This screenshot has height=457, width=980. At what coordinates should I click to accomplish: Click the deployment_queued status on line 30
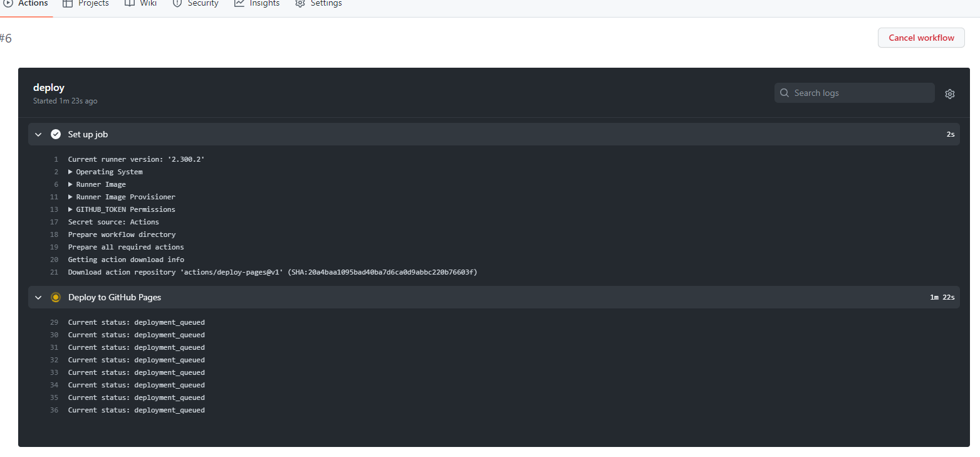click(169, 335)
